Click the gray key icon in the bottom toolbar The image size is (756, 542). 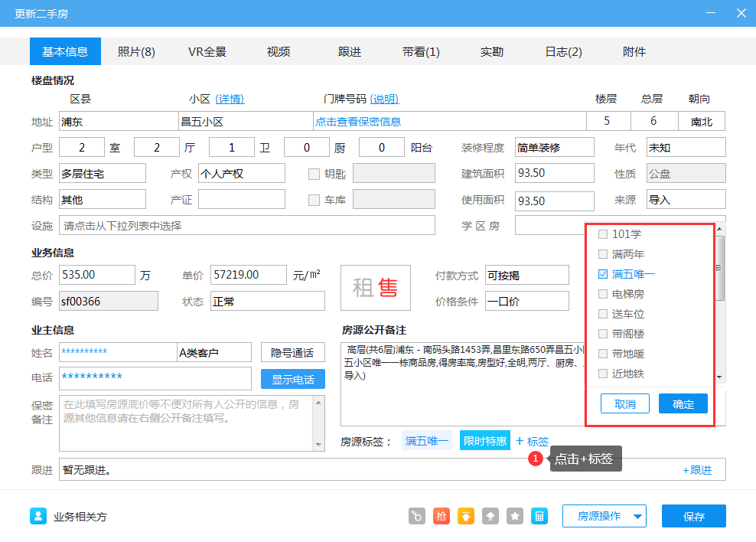tap(417, 516)
